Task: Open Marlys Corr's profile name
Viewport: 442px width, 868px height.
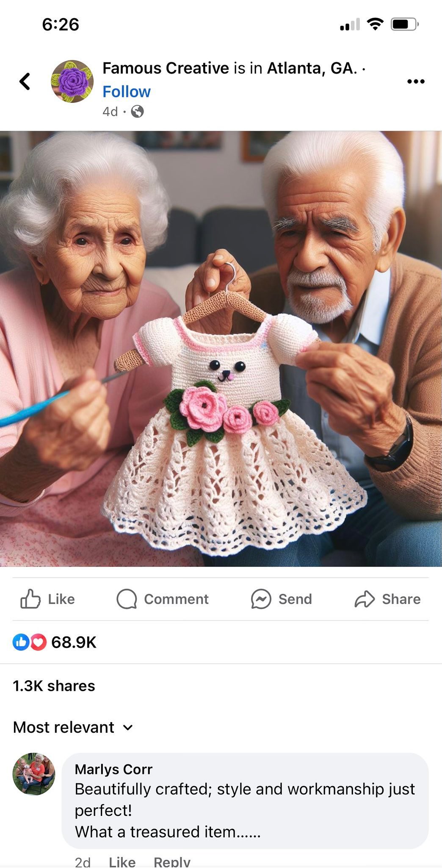Action: (x=113, y=769)
